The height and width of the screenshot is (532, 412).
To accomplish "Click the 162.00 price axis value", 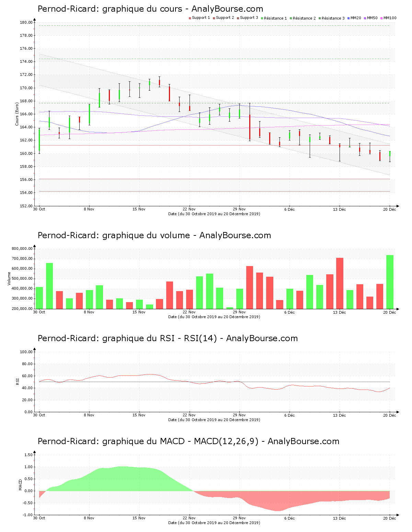I will [x=26, y=140].
